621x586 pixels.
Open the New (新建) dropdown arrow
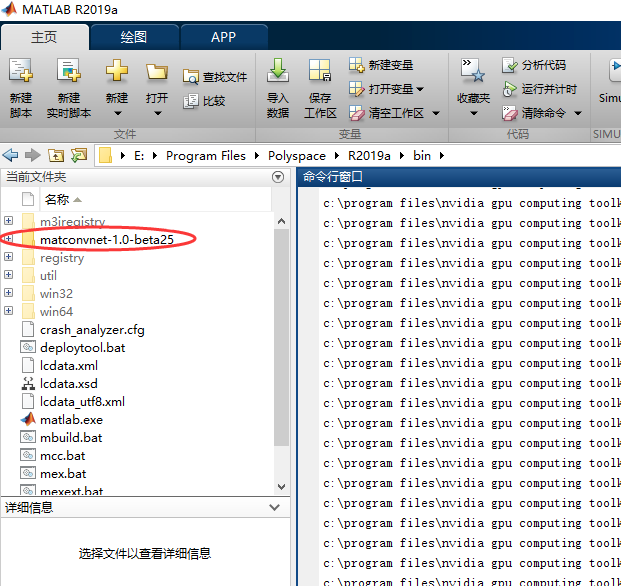click(x=118, y=113)
